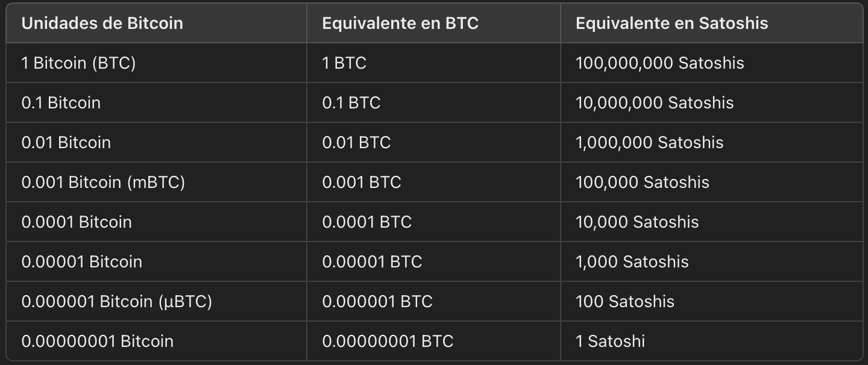The width and height of the screenshot is (868, 365).
Task: Select the "0.000001 Bitcoin (μBTC)" cell
Action: (116, 302)
